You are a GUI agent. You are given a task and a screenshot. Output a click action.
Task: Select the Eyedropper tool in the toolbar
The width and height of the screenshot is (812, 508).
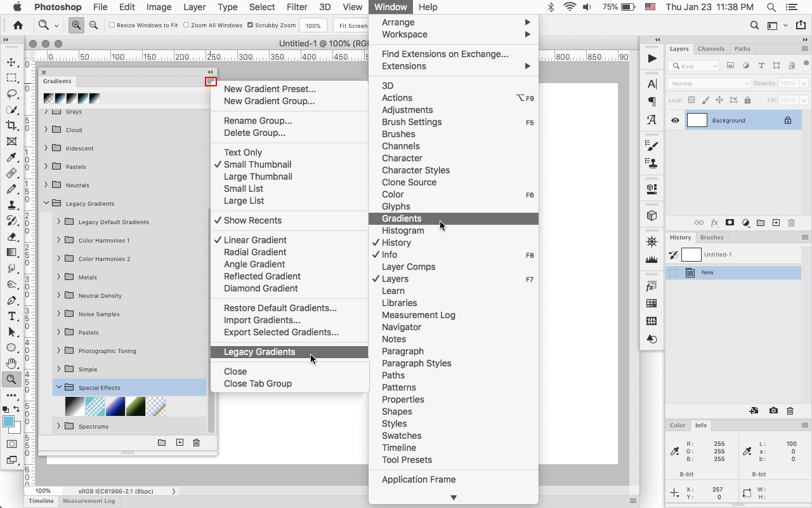click(11, 157)
